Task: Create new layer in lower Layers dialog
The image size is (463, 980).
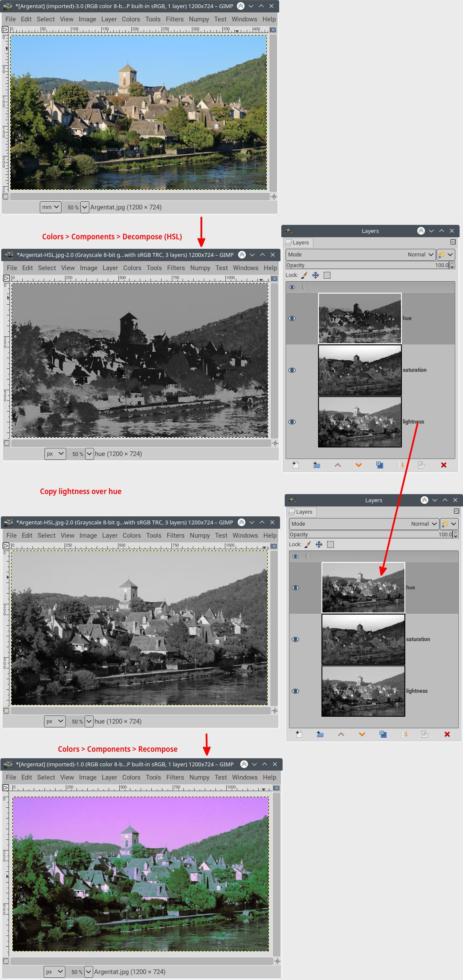Action: coord(299,734)
